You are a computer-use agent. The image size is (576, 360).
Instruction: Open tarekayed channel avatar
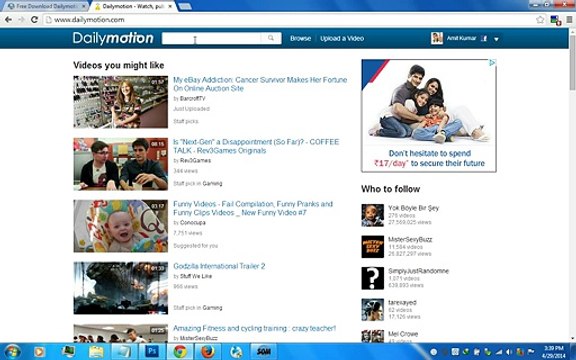372,310
